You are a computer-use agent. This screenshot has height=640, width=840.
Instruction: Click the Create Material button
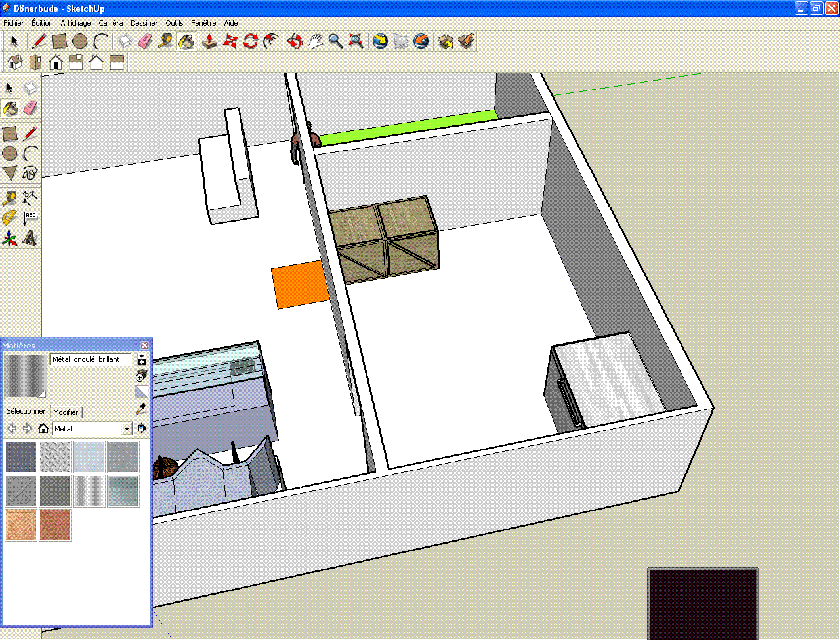coord(141,375)
